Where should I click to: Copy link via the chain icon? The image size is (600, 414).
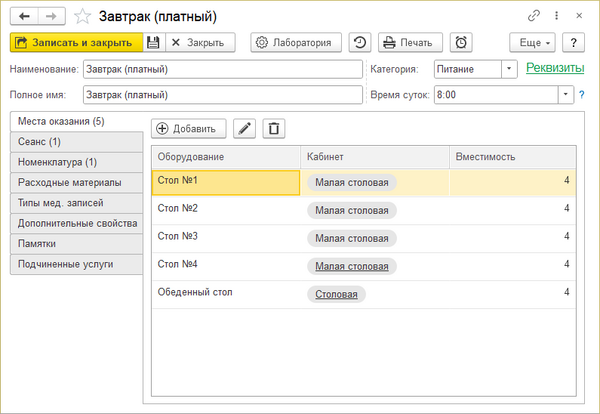click(x=534, y=16)
